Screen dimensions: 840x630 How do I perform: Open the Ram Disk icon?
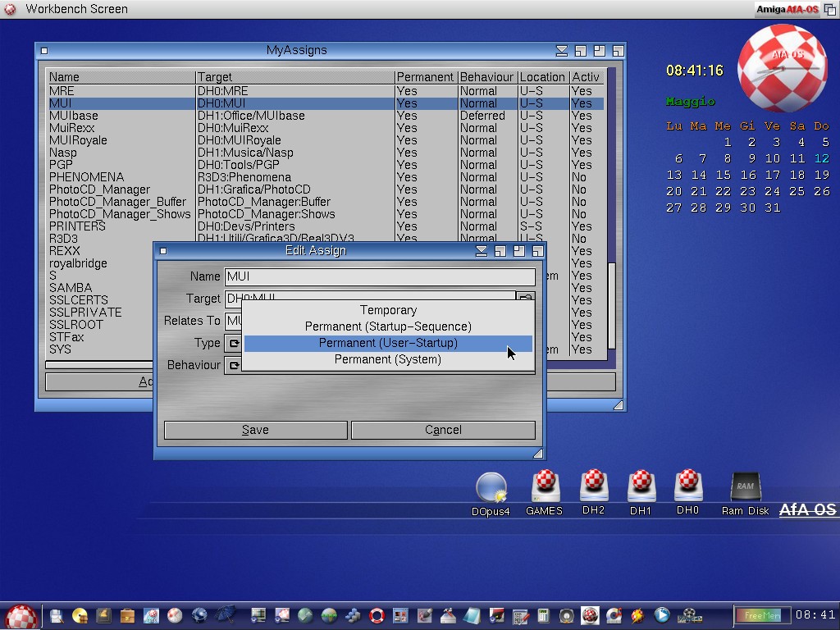(x=745, y=487)
